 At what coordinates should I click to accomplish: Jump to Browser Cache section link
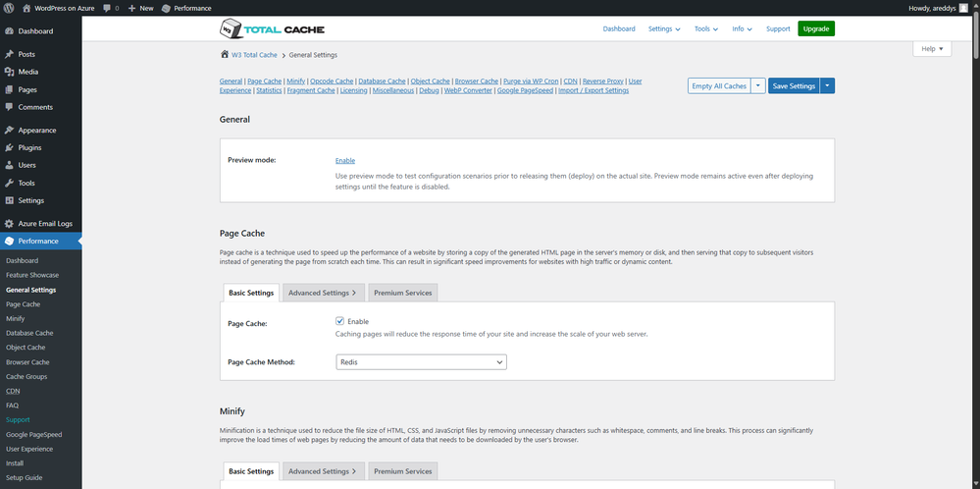click(x=476, y=81)
